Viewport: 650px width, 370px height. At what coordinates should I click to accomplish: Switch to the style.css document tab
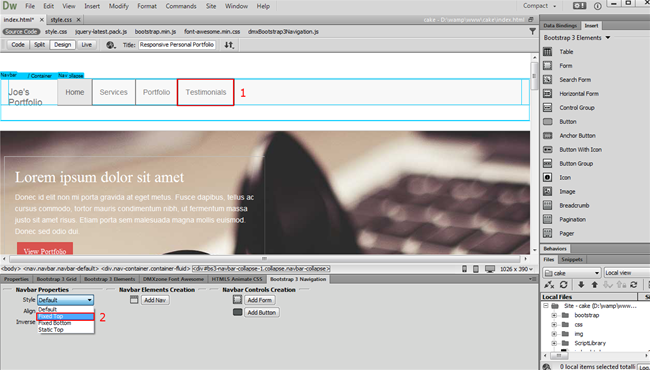(61, 19)
